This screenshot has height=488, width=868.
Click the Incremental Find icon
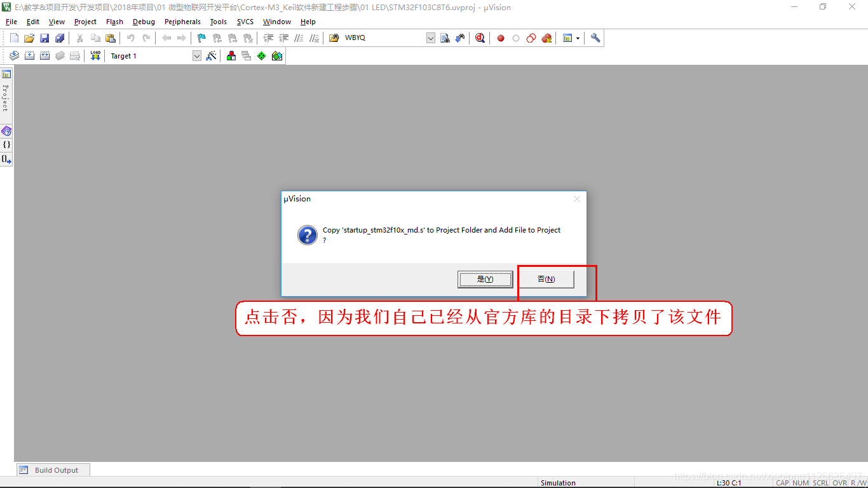coord(460,38)
